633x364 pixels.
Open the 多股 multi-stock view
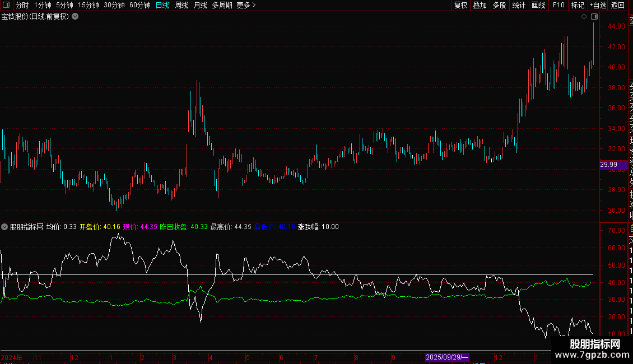[499, 5]
